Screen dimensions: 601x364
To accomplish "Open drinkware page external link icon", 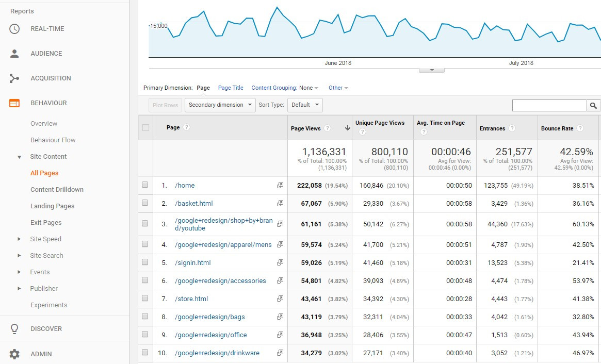I will 280,353.
